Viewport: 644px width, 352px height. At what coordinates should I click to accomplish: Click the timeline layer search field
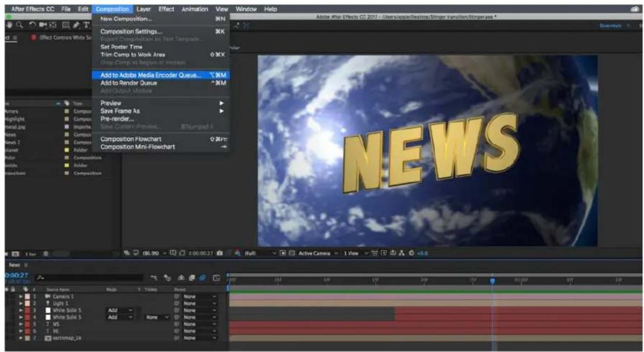(90, 278)
